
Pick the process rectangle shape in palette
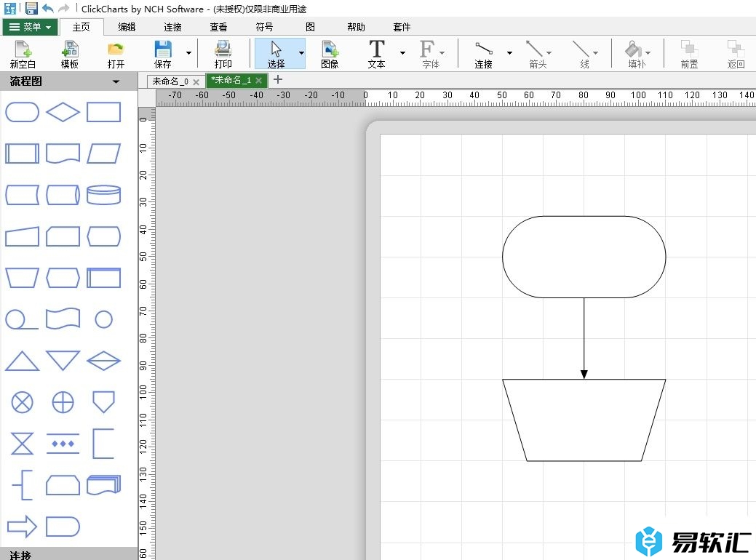click(103, 112)
